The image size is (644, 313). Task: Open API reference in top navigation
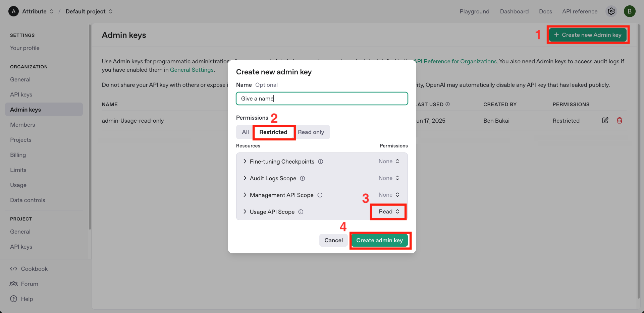click(580, 11)
